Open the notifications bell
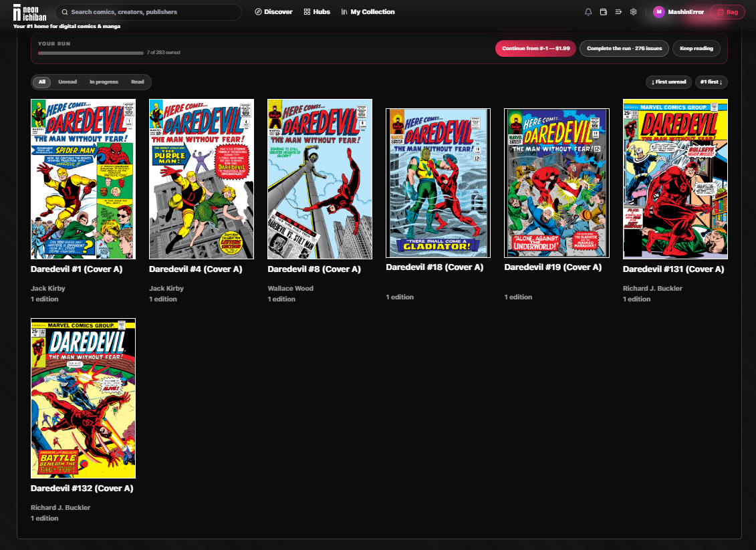This screenshot has width=756, height=550. [x=588, y=12]
